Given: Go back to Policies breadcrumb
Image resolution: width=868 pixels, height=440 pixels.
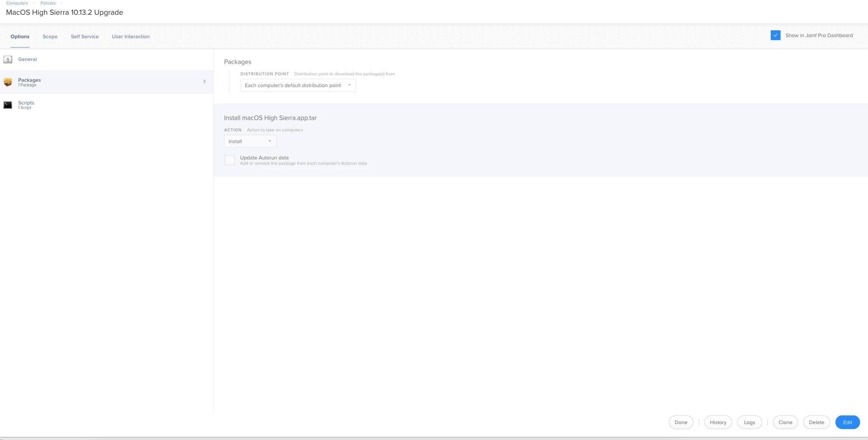Looking at the screenshot, I should [x=48, y=3].
